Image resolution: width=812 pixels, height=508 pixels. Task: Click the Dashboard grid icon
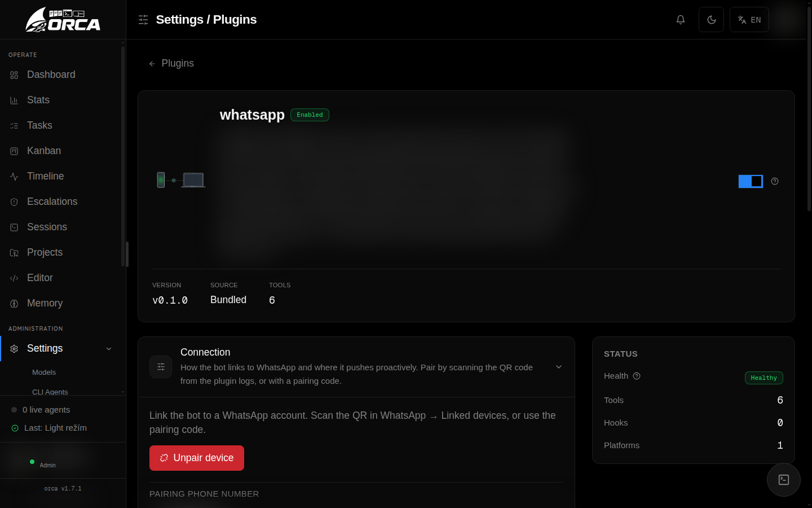[14, 75]
